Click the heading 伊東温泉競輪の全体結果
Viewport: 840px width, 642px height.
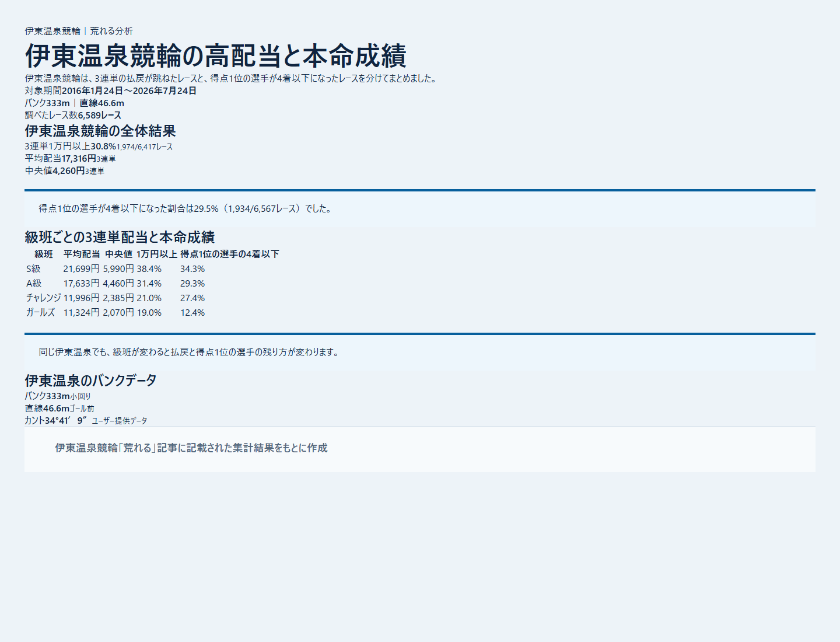(100, 131)
